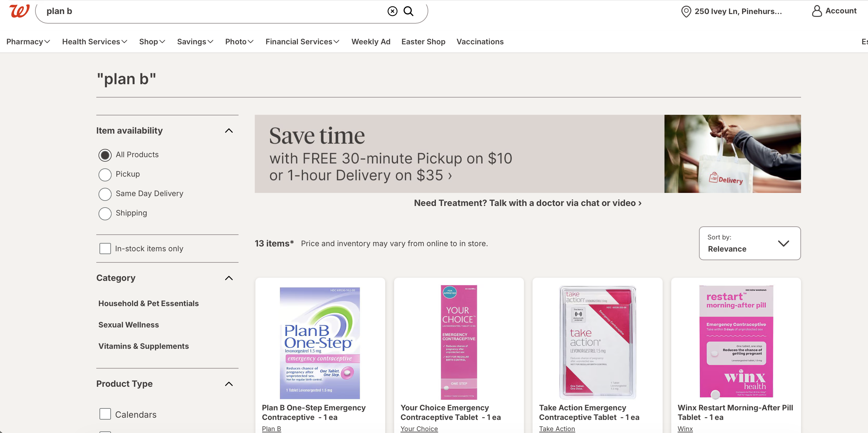868x433 pixels.
Task: Open the Winx Restart pill product image
Action: pos(736,342)
